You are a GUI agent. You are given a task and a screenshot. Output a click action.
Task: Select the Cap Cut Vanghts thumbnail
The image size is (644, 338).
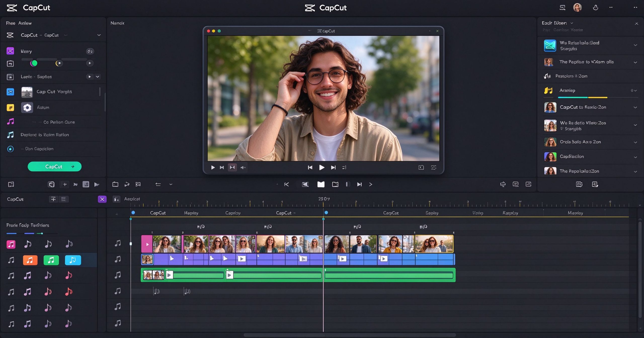(27, 92)
